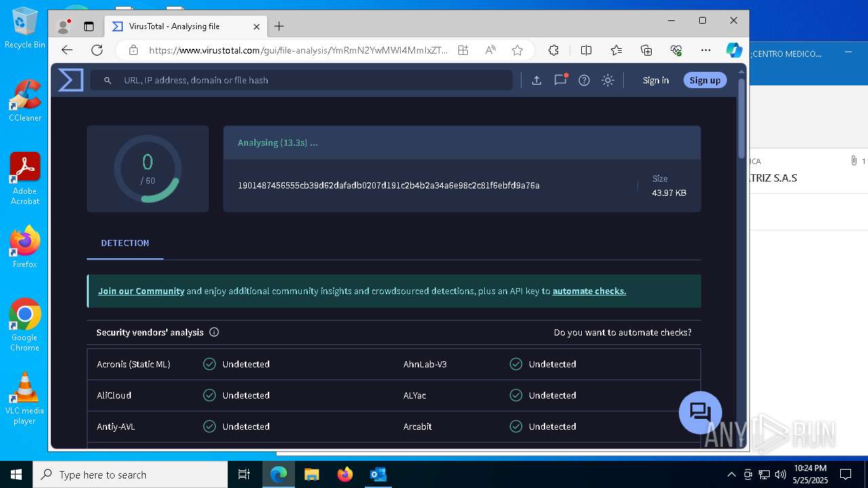Open the floating chat bubble button
The width and height of the screenshot is (868, 488).
click(700, 412)
